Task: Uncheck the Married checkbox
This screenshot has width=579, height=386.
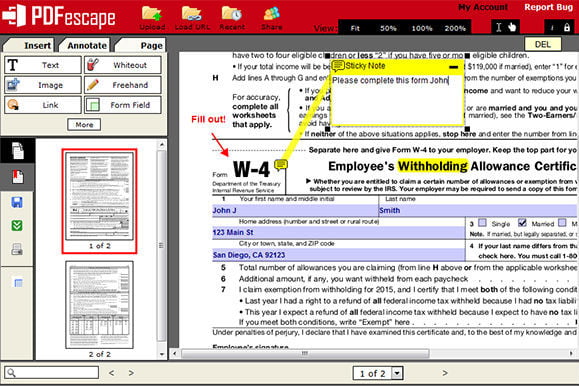Action: (522, 222)
